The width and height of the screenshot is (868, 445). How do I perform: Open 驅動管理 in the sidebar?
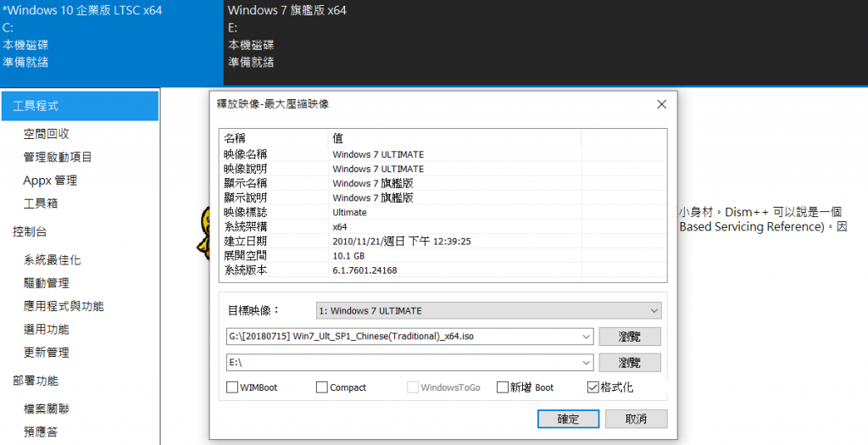tap(46, 283)
